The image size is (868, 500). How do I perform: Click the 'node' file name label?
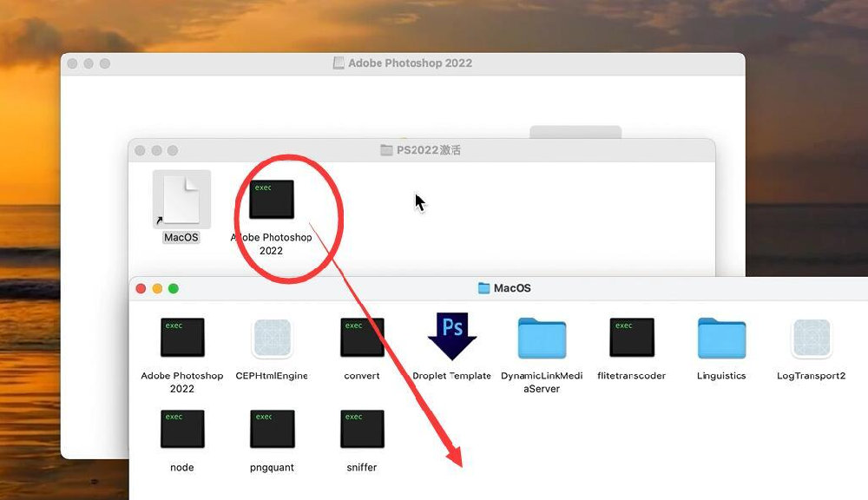[182, 467]
